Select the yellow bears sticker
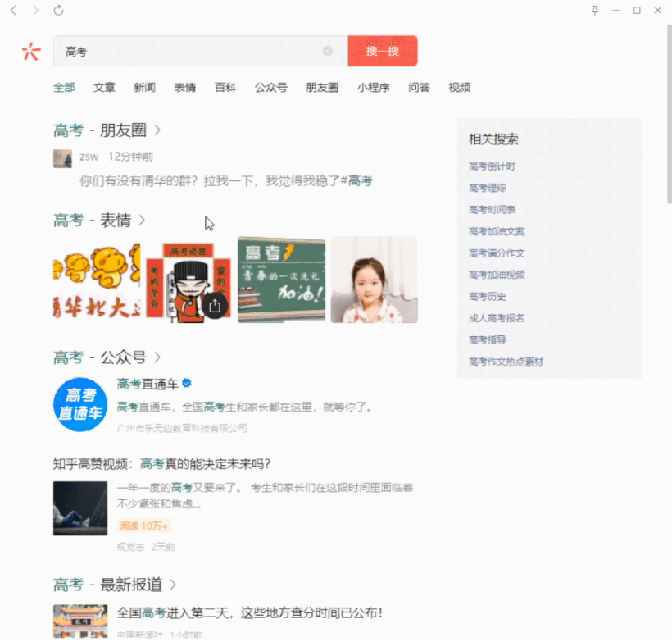The width and height of the screenshot is (672, 642). [x=97, y=280]
